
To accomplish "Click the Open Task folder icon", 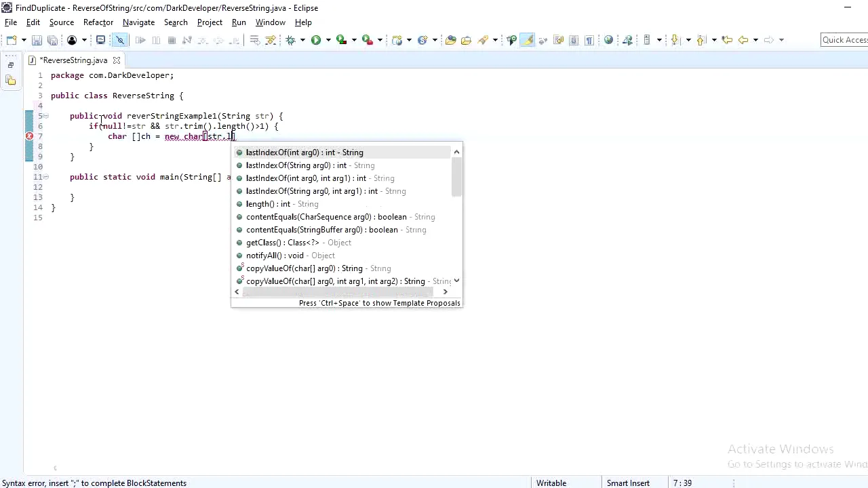I will pos(466,40).
